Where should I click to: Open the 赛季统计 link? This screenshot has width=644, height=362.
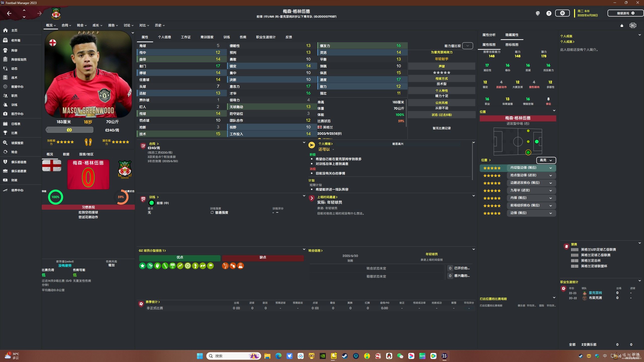(x=152, y=302)
